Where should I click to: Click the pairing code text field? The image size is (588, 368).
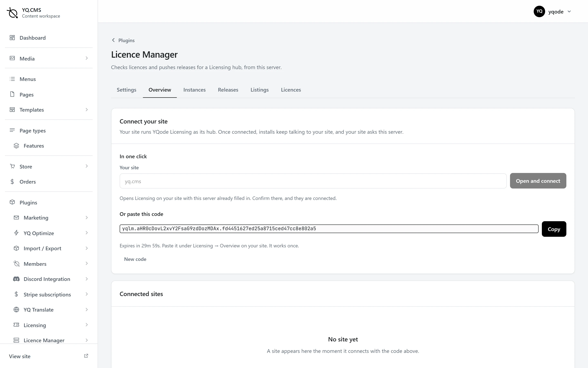pyautogui.click(x=329, y=229)
